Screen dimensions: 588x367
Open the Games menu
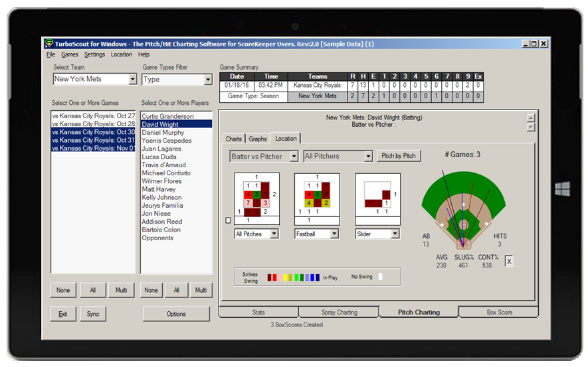point(70,54)
